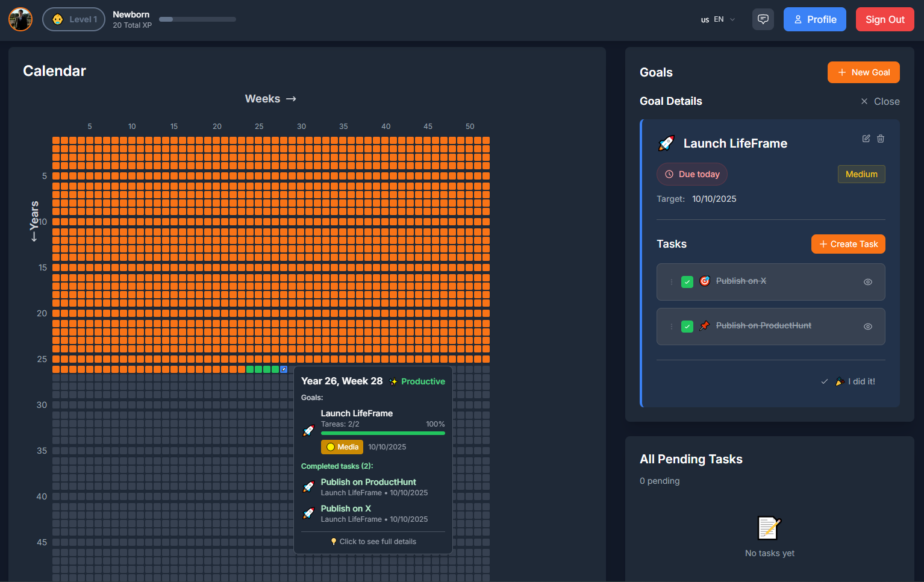Open the EN language dropdown
Viewport: 924px width, 582px height.
tap(718, 19)
